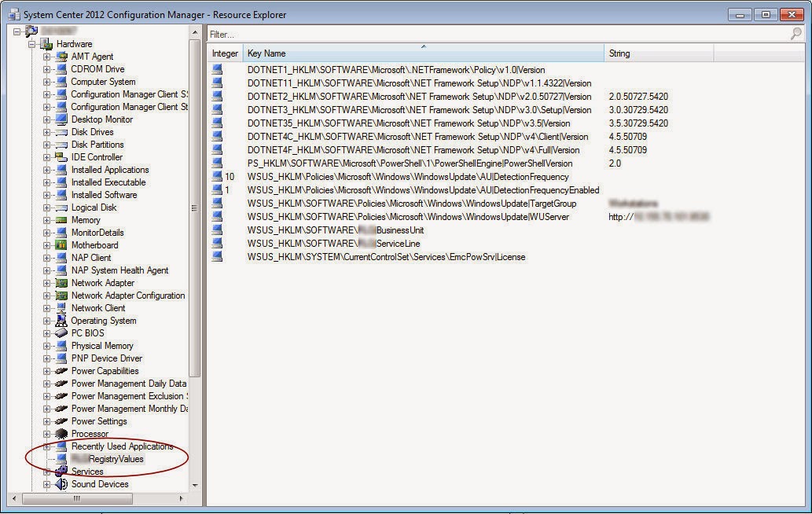Click the Disk Drives icon
Viewport: 812px width, 514px height.
(x=61, y=132)
